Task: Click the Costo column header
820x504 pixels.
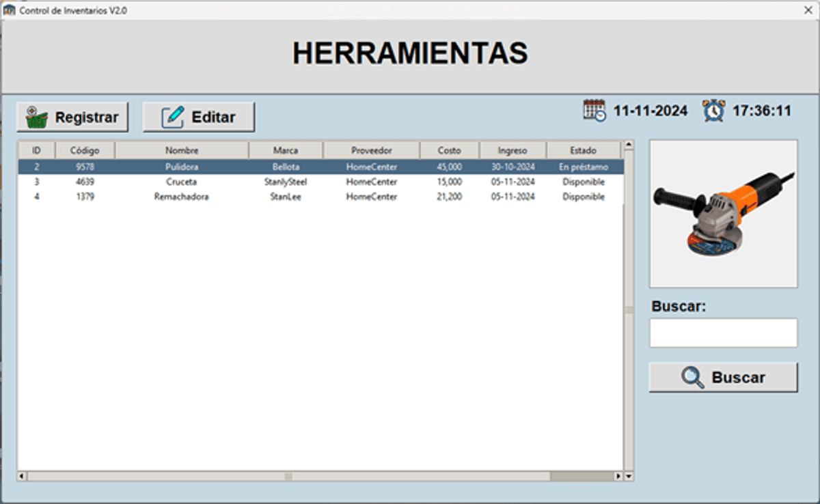Action: [449, 150]
